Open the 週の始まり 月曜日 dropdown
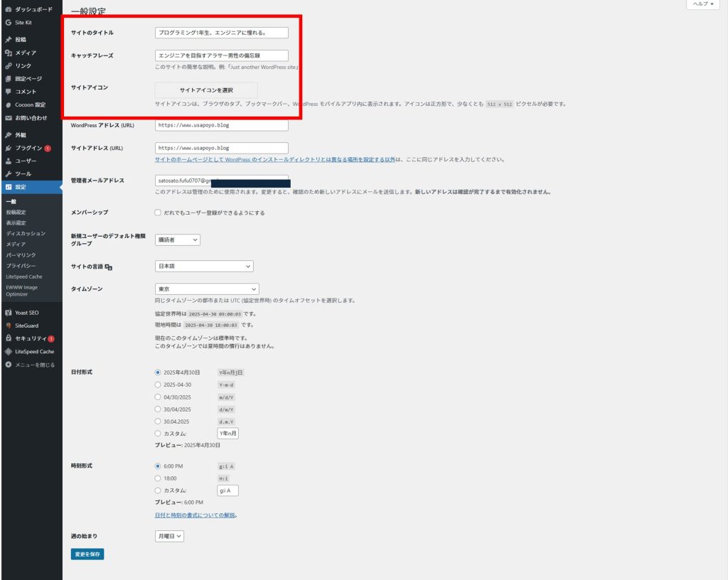The width and height of the screenshot is (728, 580). (169, 536)
